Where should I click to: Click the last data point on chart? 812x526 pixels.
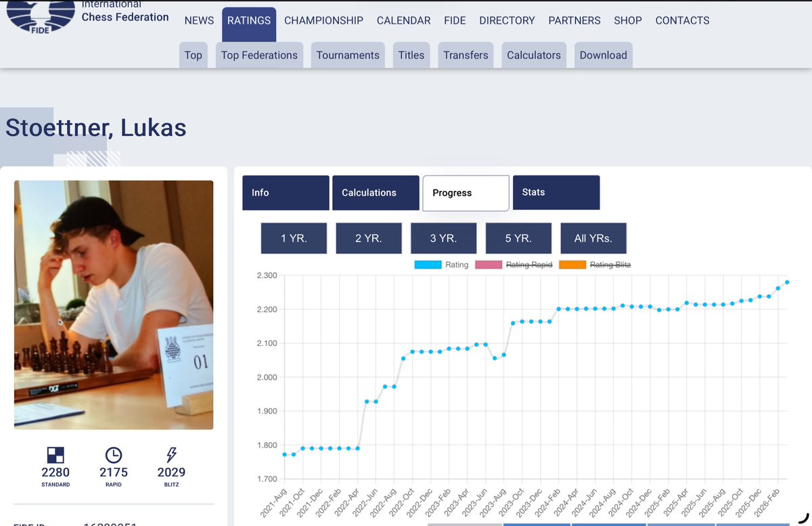[787, 282]
